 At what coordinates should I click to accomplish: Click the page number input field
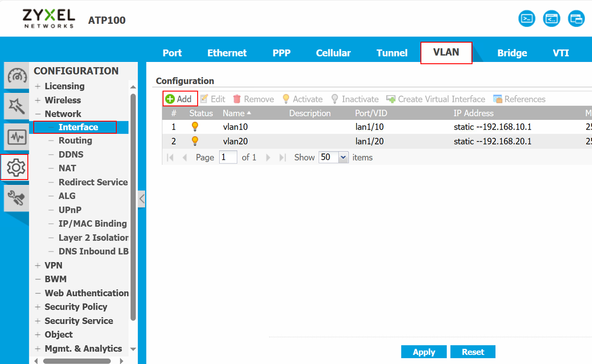pos(228,158)
